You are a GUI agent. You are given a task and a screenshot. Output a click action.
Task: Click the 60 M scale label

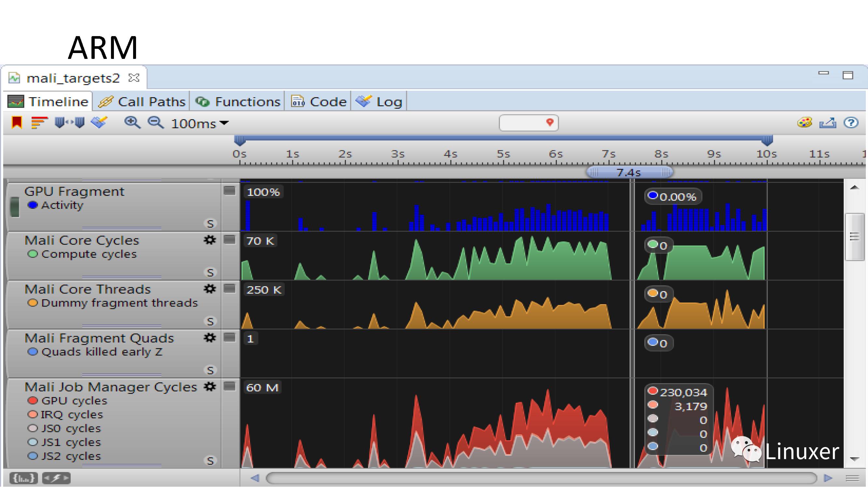click(262, 387)
